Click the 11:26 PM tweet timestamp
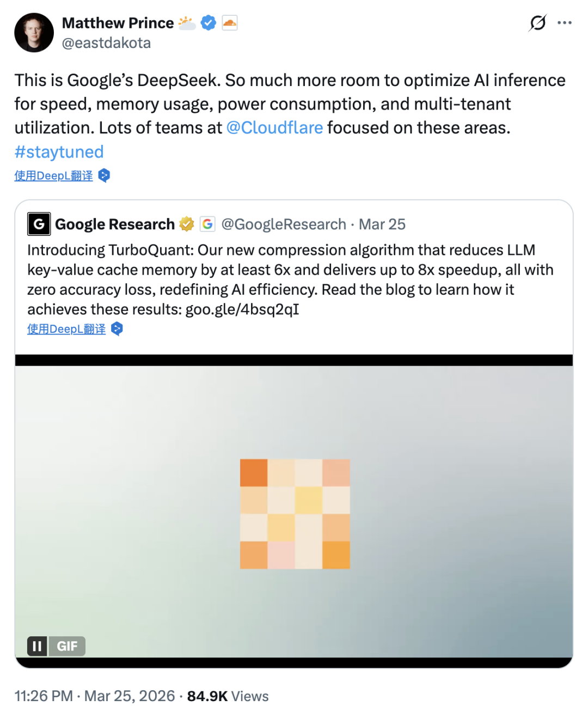 [x=44, y=696]
